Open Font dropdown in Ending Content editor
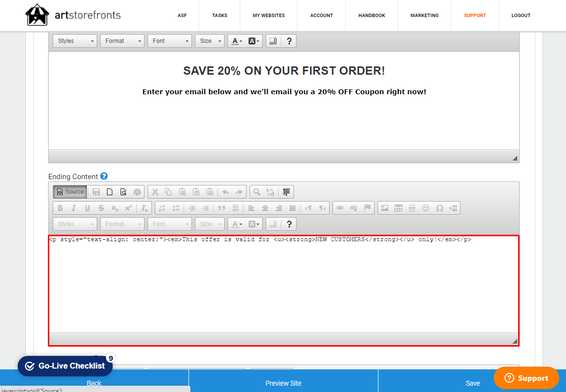 [x=169, y=224]
